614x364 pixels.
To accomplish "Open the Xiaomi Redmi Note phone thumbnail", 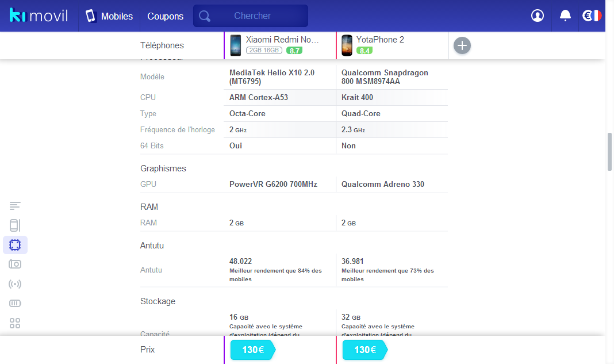I will coord(235,45).
